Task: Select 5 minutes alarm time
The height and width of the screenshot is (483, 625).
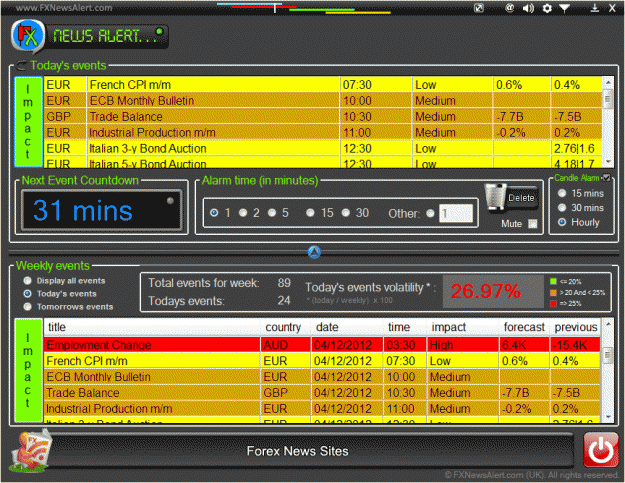Action: [272, 213]
